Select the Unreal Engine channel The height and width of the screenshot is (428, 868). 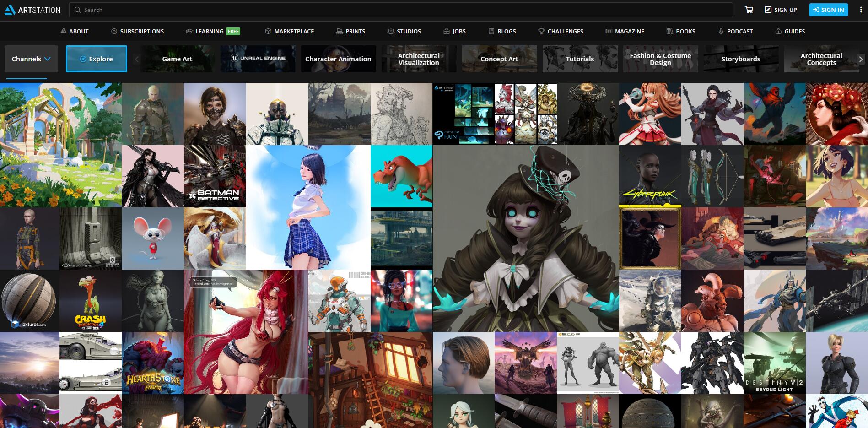[x=258, y=59]
